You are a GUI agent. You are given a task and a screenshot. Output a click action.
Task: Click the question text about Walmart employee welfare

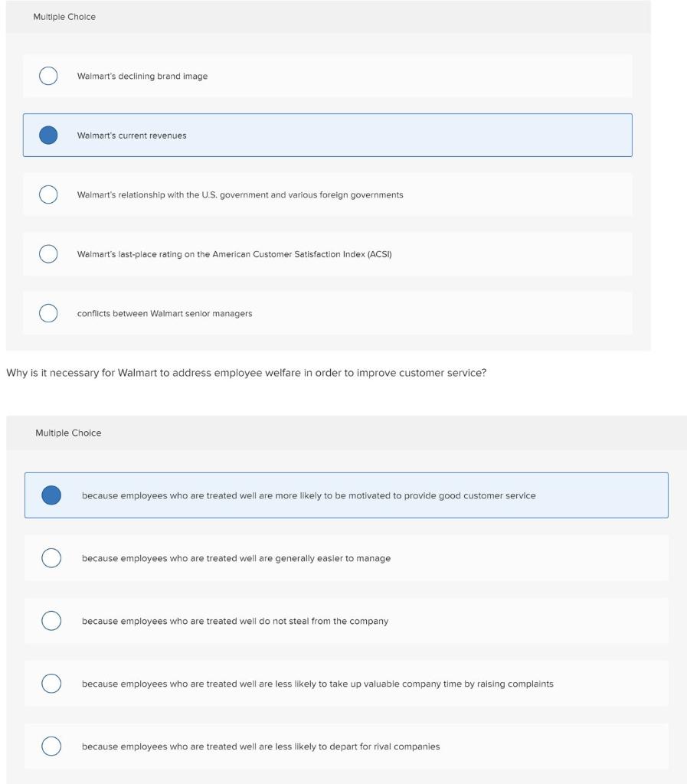pyautogui.click(x=246, y=374)
